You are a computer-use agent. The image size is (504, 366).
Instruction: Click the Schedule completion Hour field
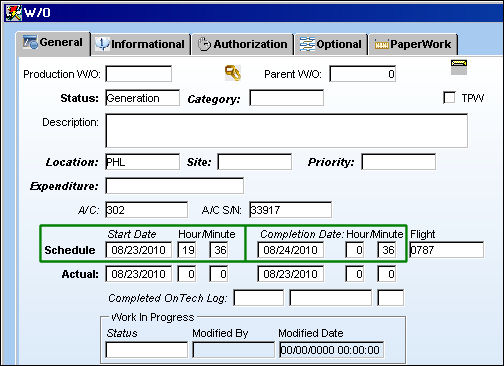(355, 250)
